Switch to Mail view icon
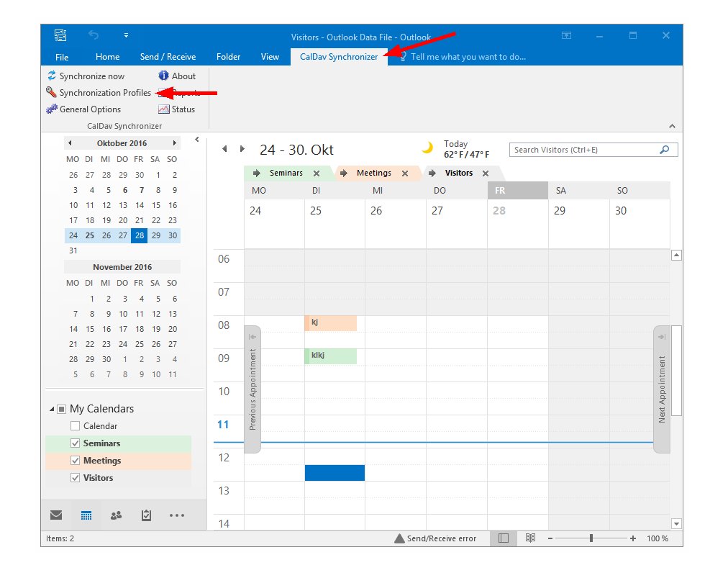The width and height of the screenshot is (728, 578). [56, 515]
